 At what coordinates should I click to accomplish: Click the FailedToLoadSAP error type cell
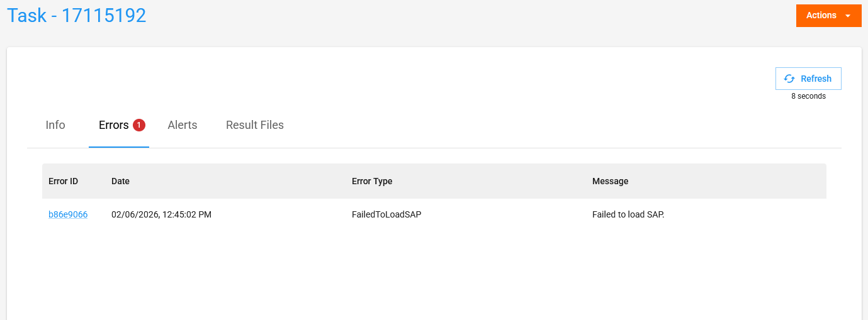[386, 214]
